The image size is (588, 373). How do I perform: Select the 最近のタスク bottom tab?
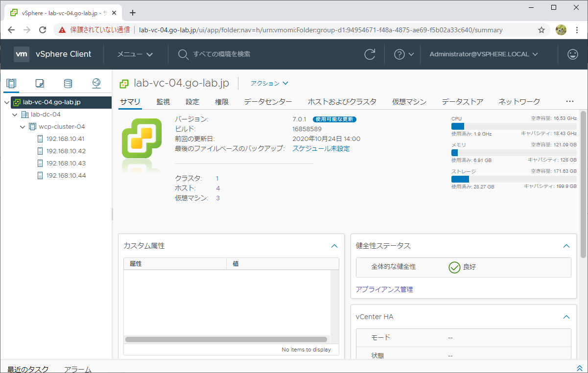28,369
